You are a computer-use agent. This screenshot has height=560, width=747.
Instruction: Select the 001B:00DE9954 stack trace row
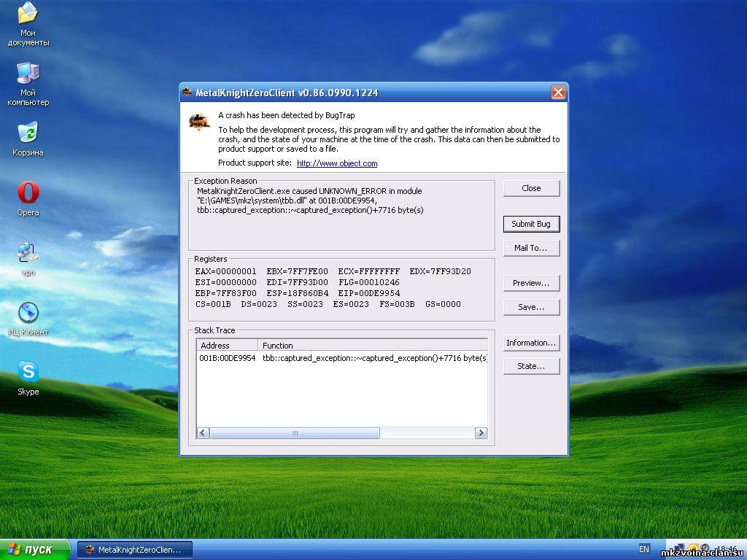[342, 358]
